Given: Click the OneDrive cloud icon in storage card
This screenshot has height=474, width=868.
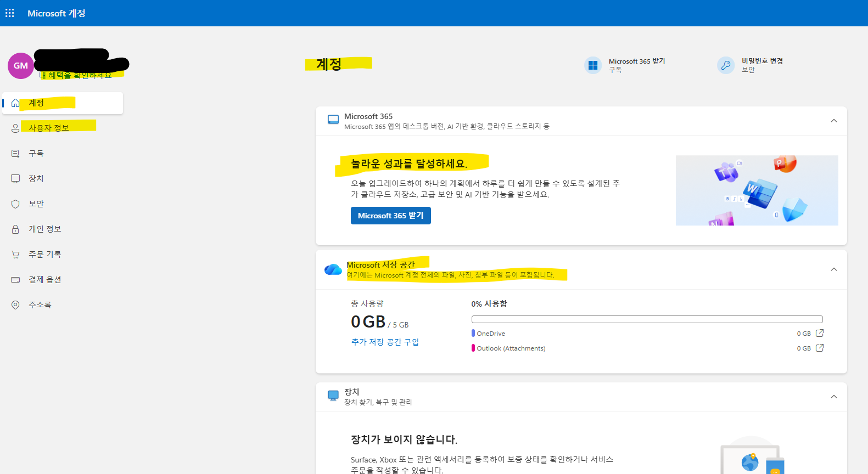Looking at the screenshot, I should pos(333,269).
